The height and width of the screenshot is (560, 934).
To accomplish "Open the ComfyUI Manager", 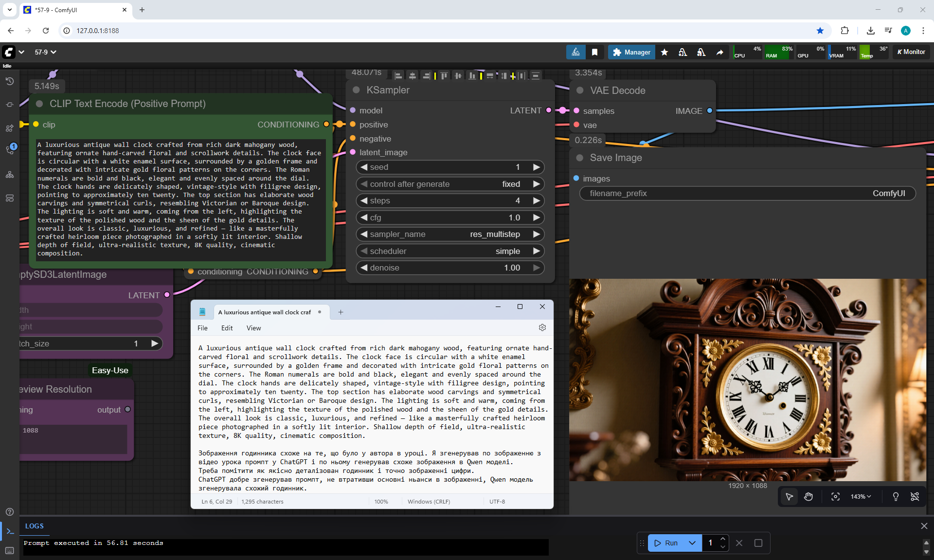I will (631, 52).
